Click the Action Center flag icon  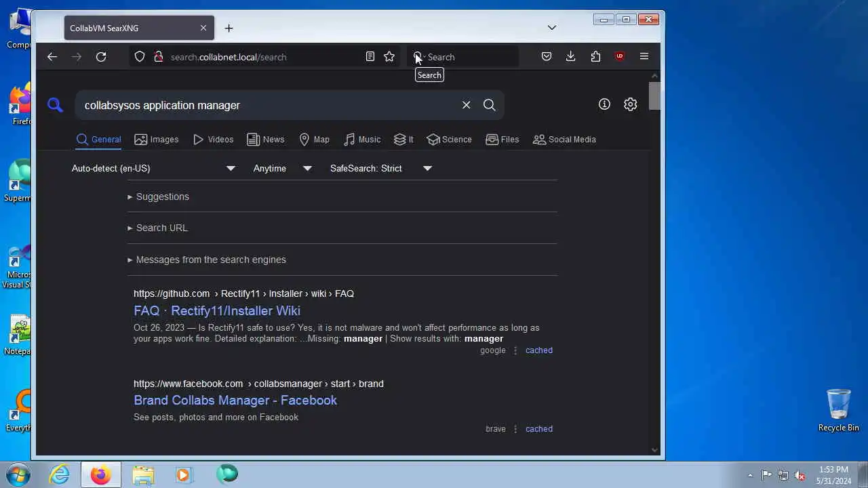766,475
